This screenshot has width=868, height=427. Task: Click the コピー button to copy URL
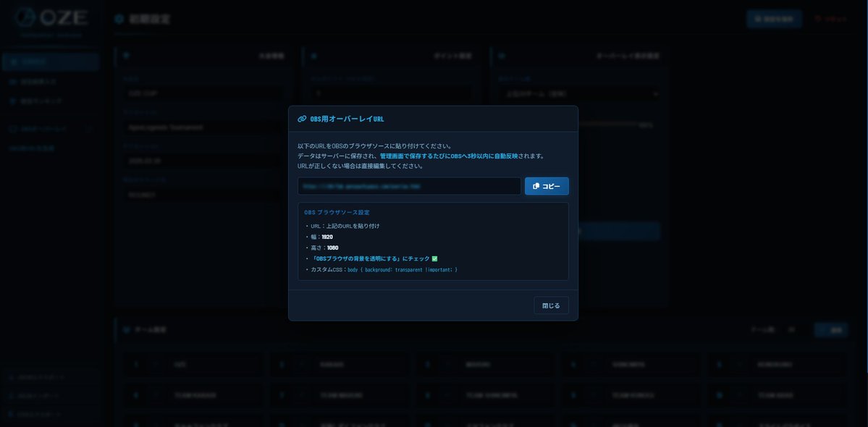547,187
